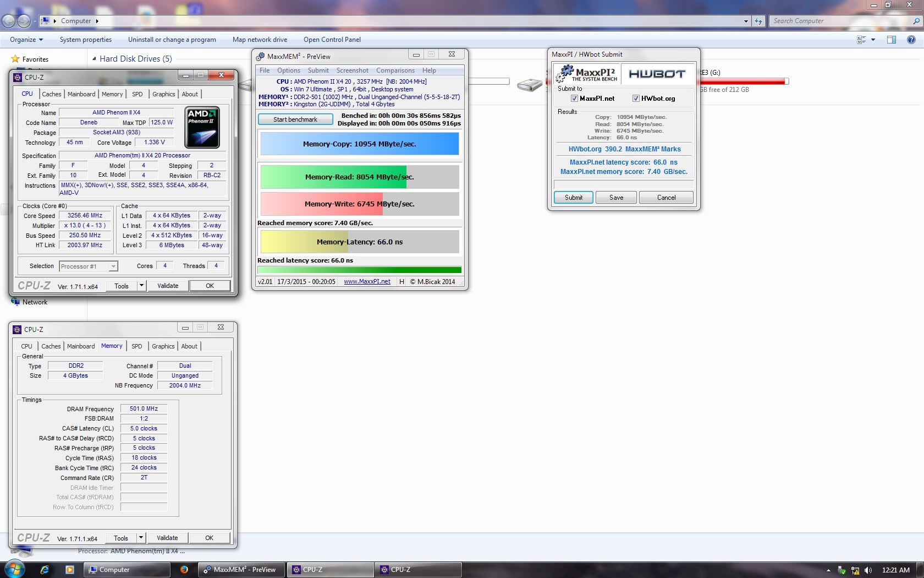Click the change view icon in Explorer toolbar
Screen dimensions: 924x578
(861, 40)
